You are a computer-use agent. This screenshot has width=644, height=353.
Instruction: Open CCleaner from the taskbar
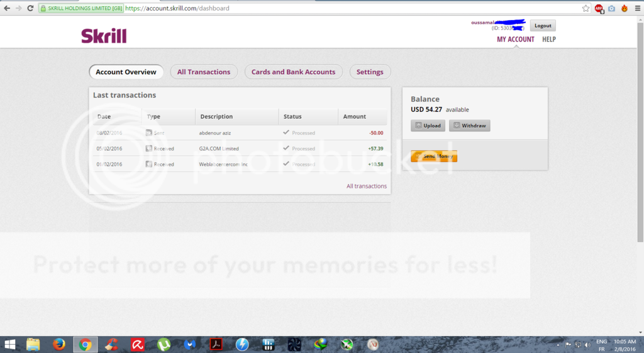[111, 345]
